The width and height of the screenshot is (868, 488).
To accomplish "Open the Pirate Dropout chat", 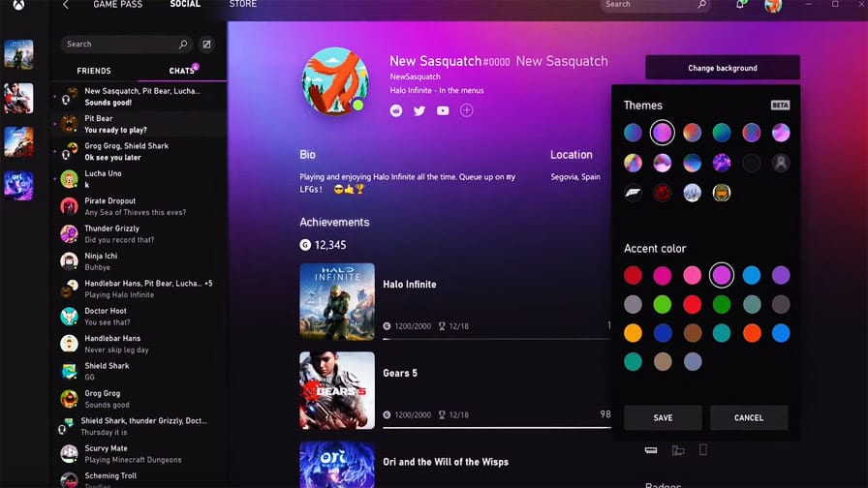I will [139, 206].
